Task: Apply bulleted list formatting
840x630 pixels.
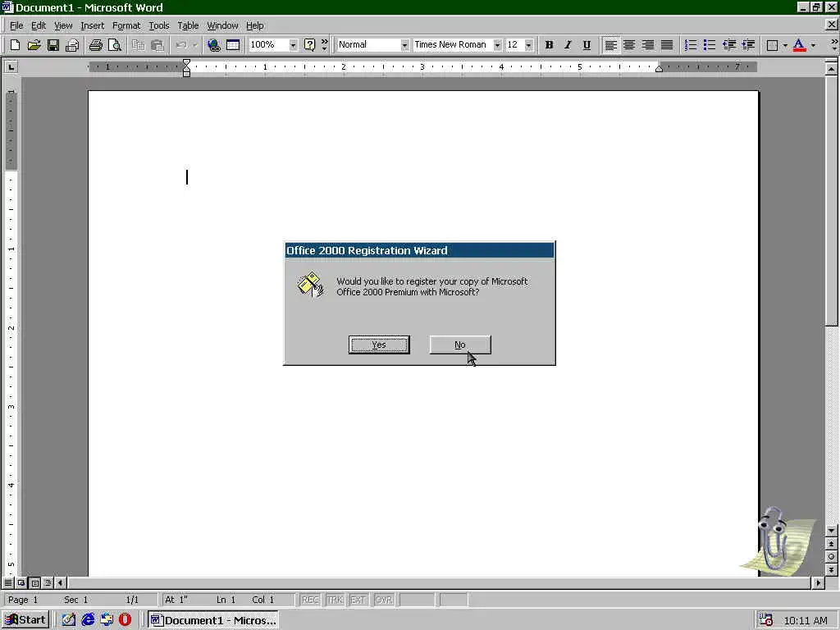Action: [x=710, y=45]
